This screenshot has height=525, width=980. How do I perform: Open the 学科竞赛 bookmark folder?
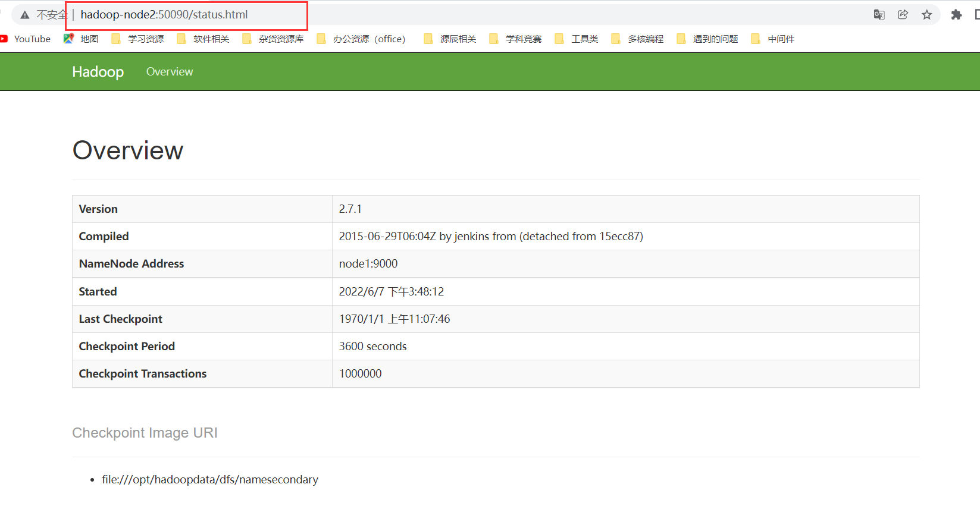515,39
